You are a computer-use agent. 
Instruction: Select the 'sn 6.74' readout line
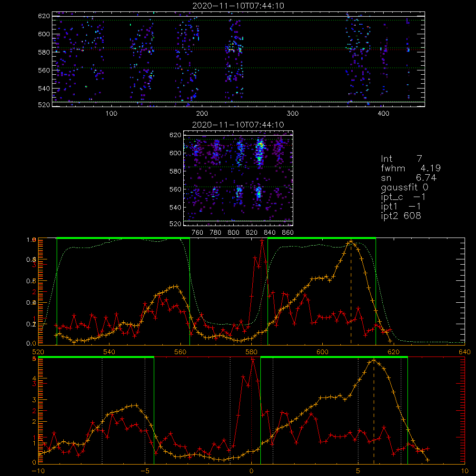(408, 178)
